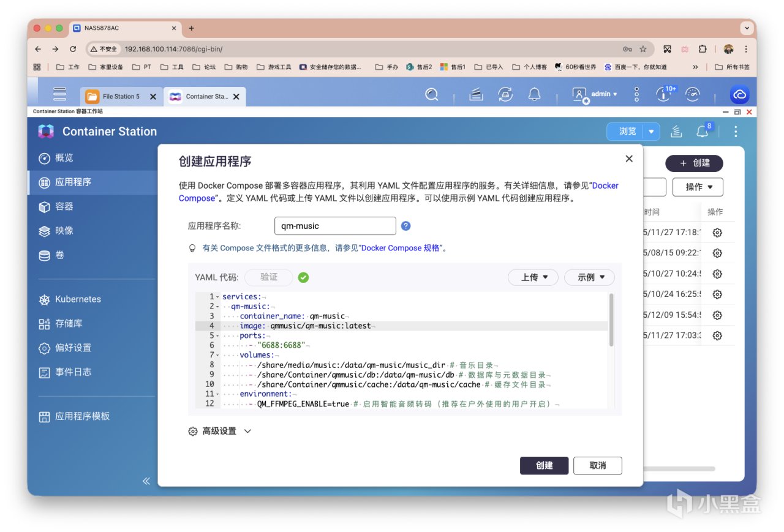Click the gear for the 5/12/09 15:54 row
This screenshot has width=784, height=532.
(717, 315)
